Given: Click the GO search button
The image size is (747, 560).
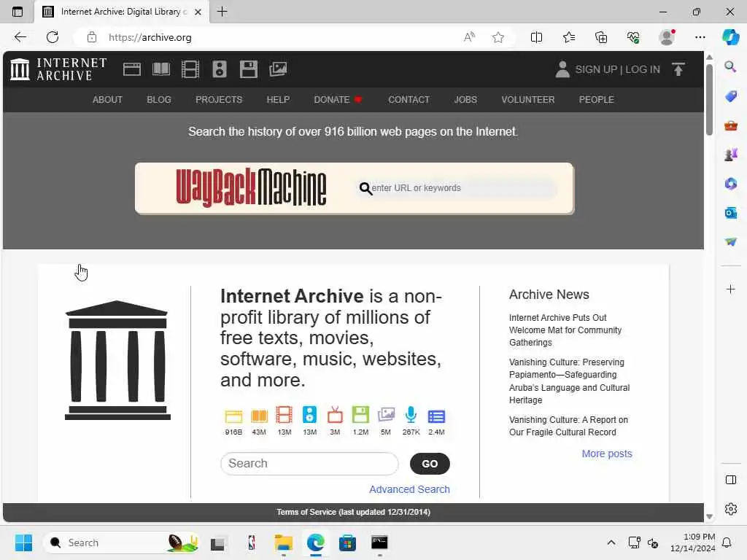Looking at the screenshot, I should coord(430,463).
